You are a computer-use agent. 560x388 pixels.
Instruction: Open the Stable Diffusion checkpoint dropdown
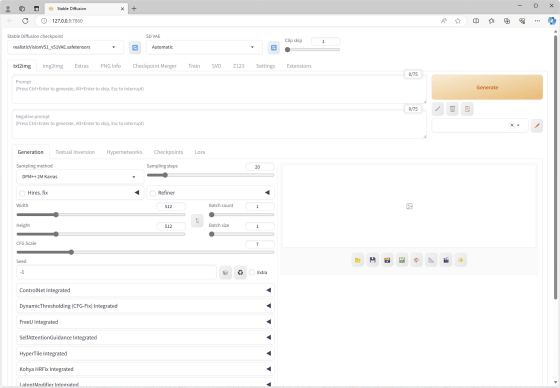pyautogui.click(x=65, y=47)
